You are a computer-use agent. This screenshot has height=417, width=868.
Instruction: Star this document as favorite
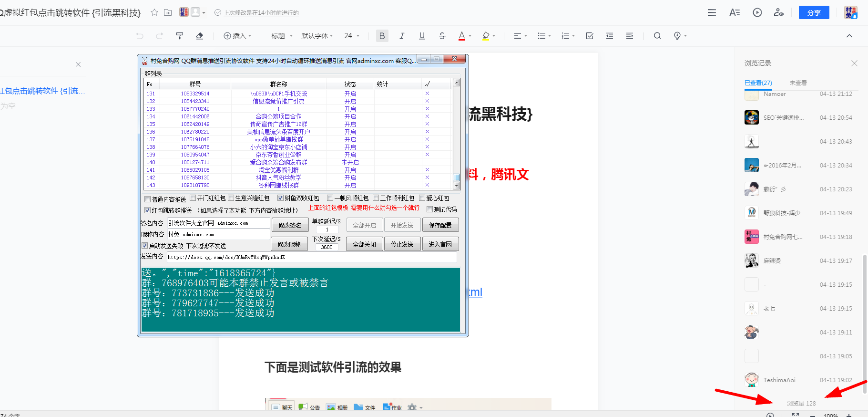(154, 12)
